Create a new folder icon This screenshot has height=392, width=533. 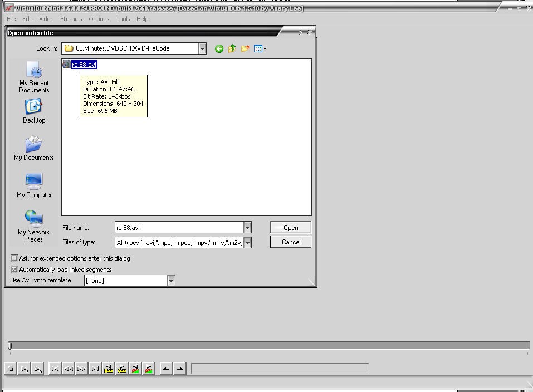245,48
